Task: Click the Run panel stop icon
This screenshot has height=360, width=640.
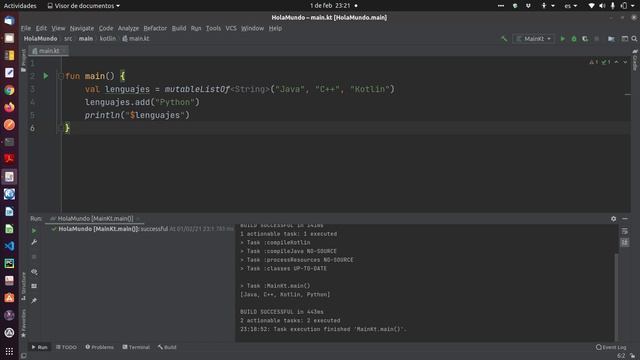Action: [34, 256]
